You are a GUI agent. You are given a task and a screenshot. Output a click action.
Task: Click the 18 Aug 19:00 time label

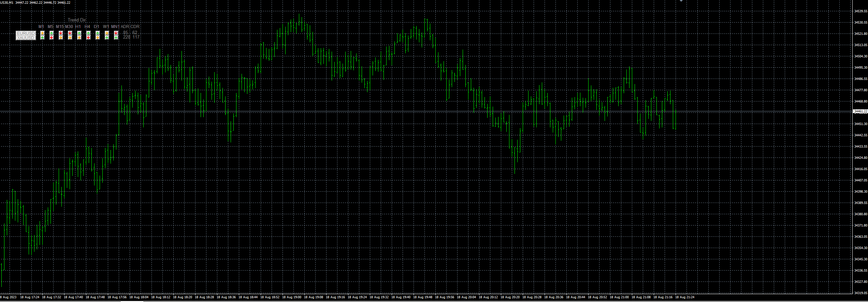pos(292,297)
